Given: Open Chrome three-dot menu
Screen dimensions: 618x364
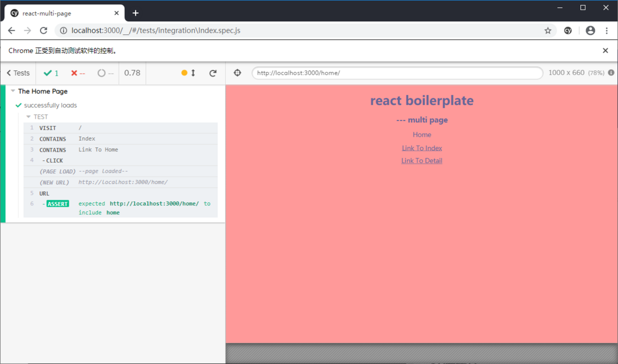Looking at the screenshot, I should 607,30.
